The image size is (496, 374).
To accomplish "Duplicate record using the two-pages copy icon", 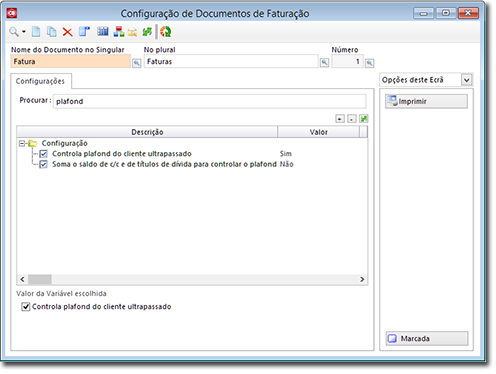I will pos(51,32).
